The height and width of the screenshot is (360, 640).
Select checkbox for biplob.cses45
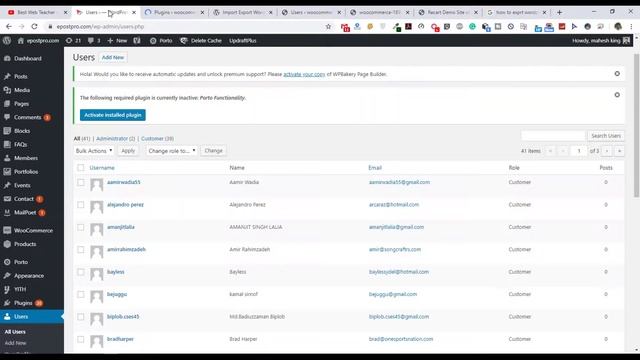coord(81,317)
